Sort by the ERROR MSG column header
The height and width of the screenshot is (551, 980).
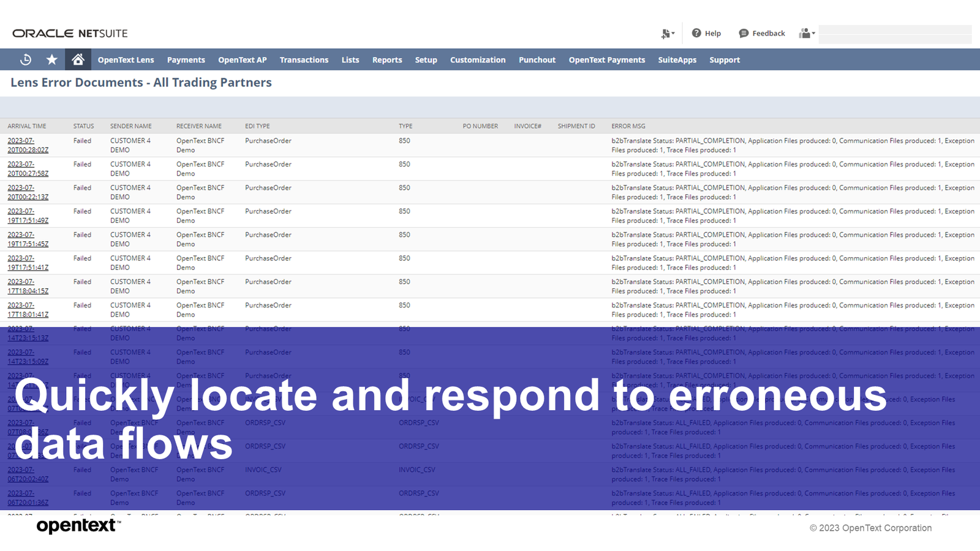pyautogui.click(x=628, y=126)
